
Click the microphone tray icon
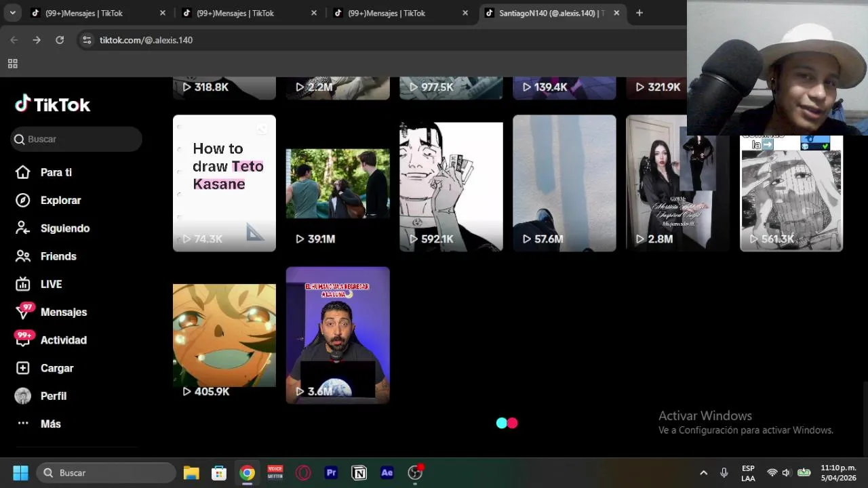pos(724,472)
